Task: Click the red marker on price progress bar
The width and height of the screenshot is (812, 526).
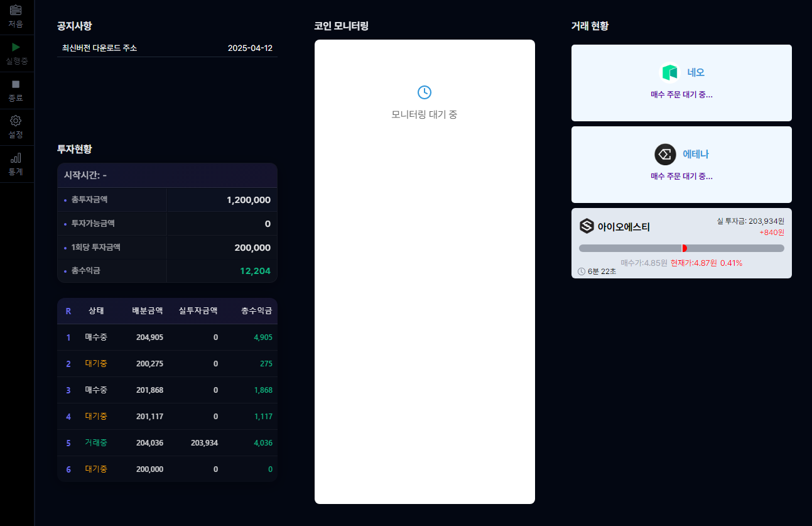Action: click(x=684, y=248)
